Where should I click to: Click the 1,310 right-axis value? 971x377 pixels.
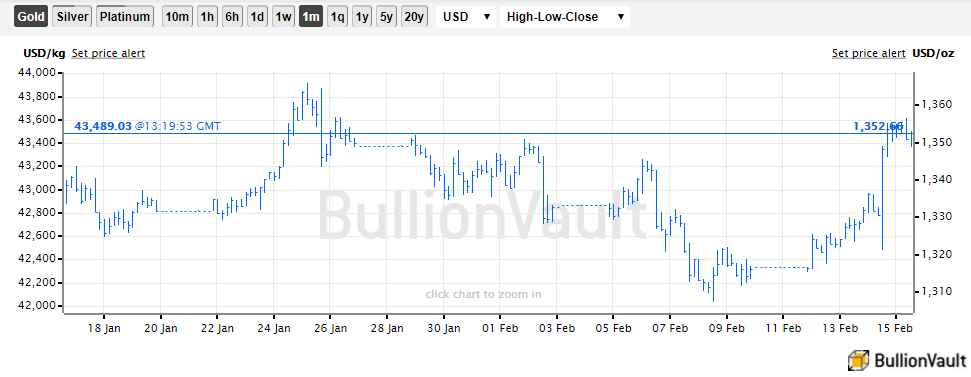coord(936,291)
